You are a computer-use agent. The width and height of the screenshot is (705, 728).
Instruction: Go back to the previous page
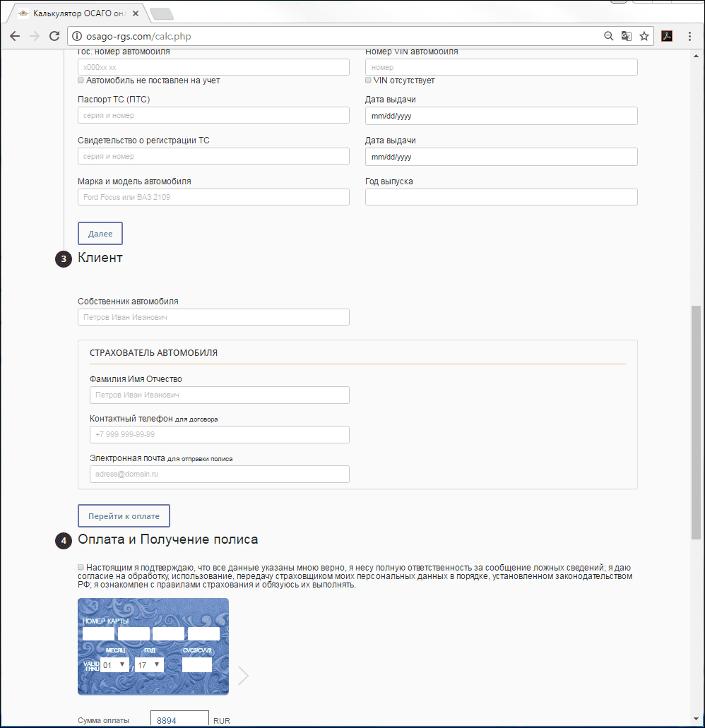pos(15,36)
